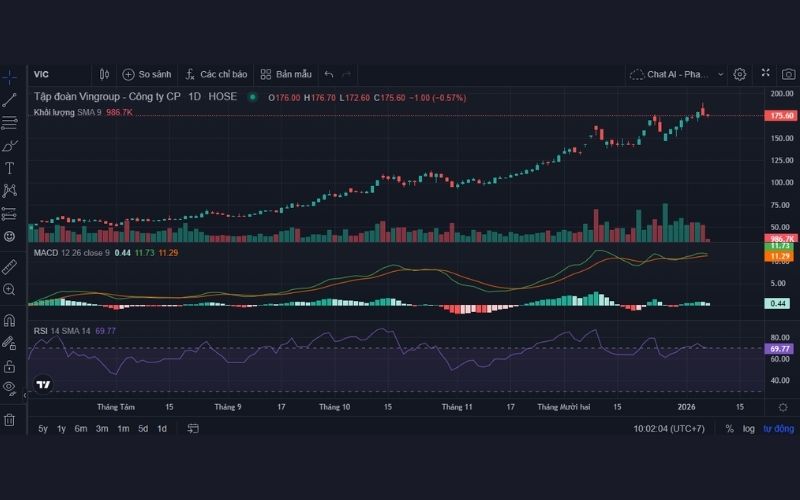The height and width of the screenshot is (500, 800).
Task: Switch to the 6m time range
Action: pyautogui.click(x=81, y=428)
